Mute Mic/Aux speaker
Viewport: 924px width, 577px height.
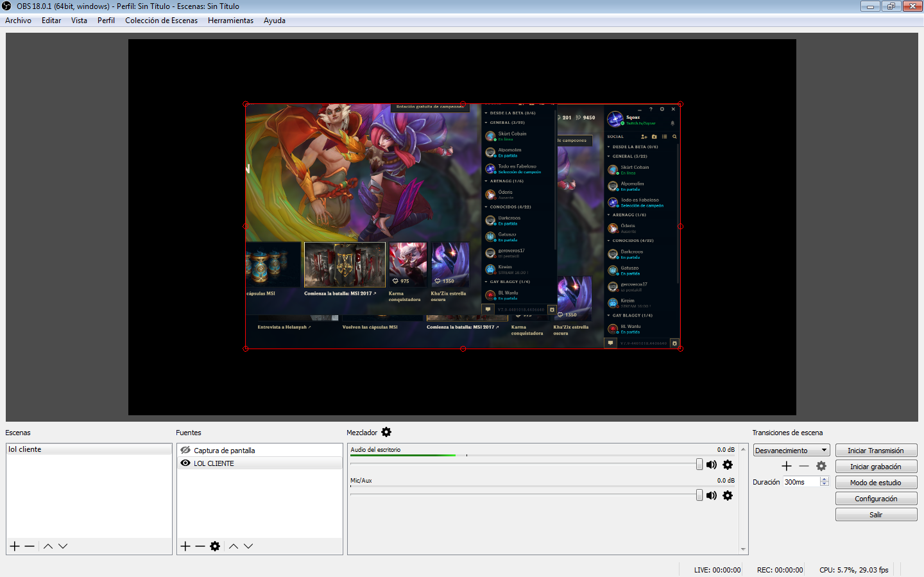point(712,495)
